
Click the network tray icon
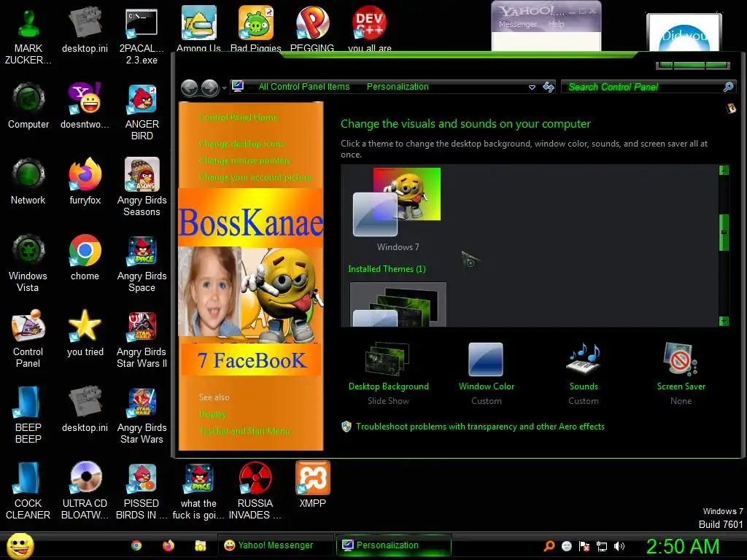tap(602, 546)
